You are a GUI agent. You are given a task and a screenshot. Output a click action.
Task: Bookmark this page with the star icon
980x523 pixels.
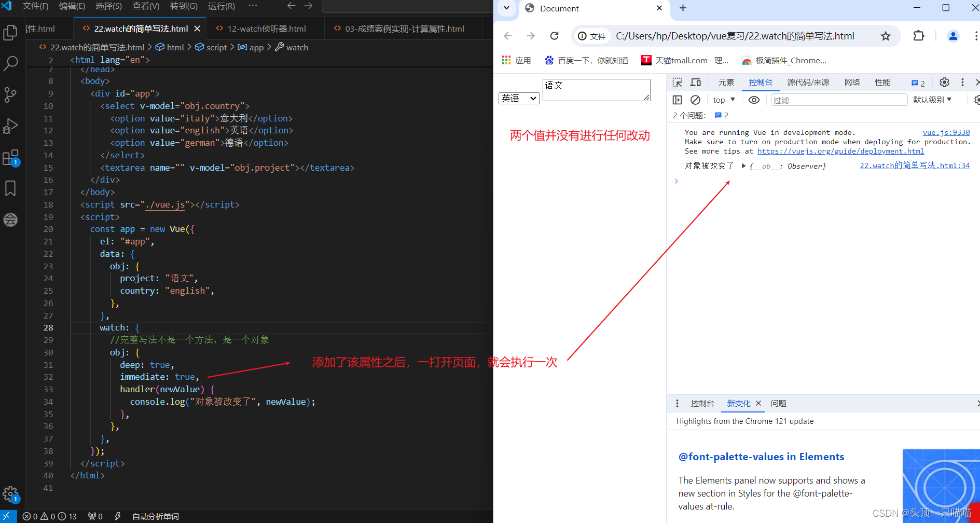click(x=886, y=36)
